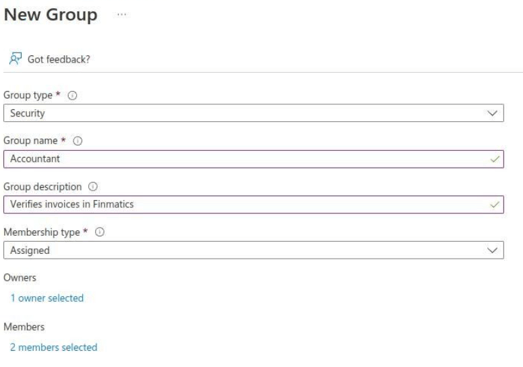523x367 pixels.
Task: Open the 1 owner selected link
Action: pyautogui.click(x=47, y=298)
